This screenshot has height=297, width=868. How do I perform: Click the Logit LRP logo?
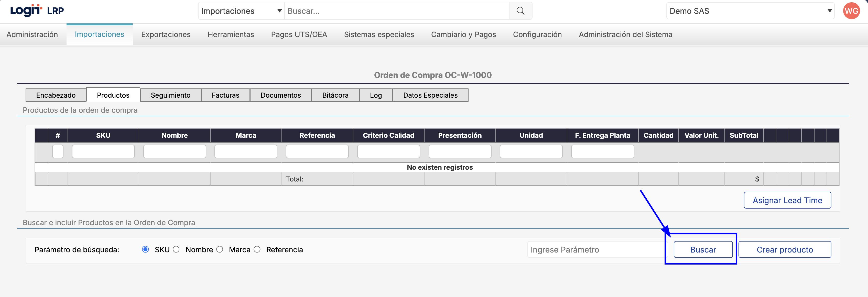(x=37, y=11)
